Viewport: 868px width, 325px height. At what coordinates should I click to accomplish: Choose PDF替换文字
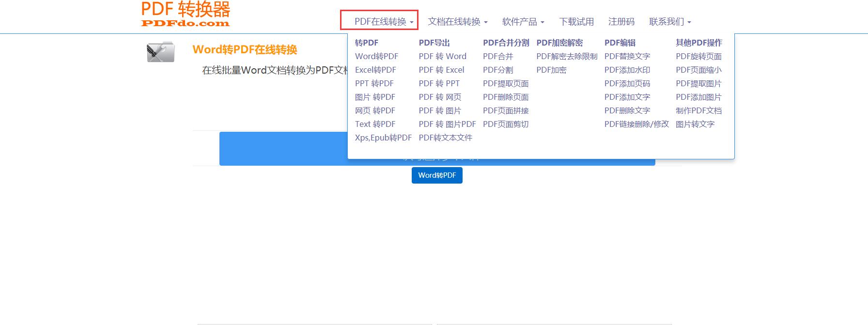pyautogui.click(x=627, y=56)
